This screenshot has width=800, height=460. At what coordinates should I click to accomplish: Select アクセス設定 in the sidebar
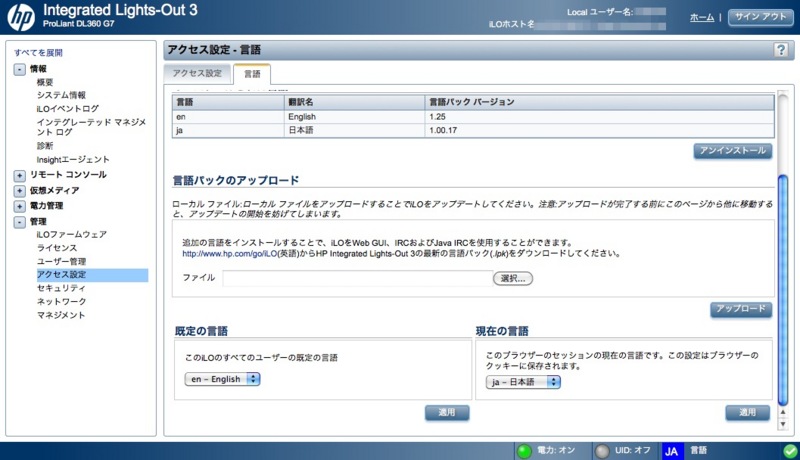tap(92, 275)
